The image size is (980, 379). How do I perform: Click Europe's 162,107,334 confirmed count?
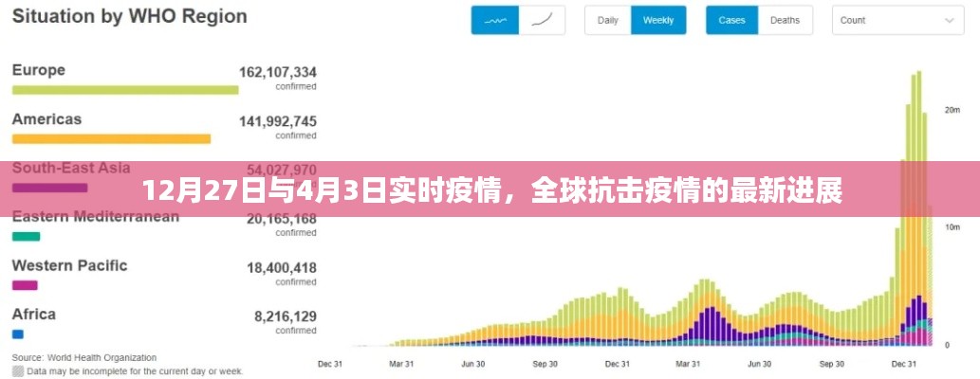(278, 72)
